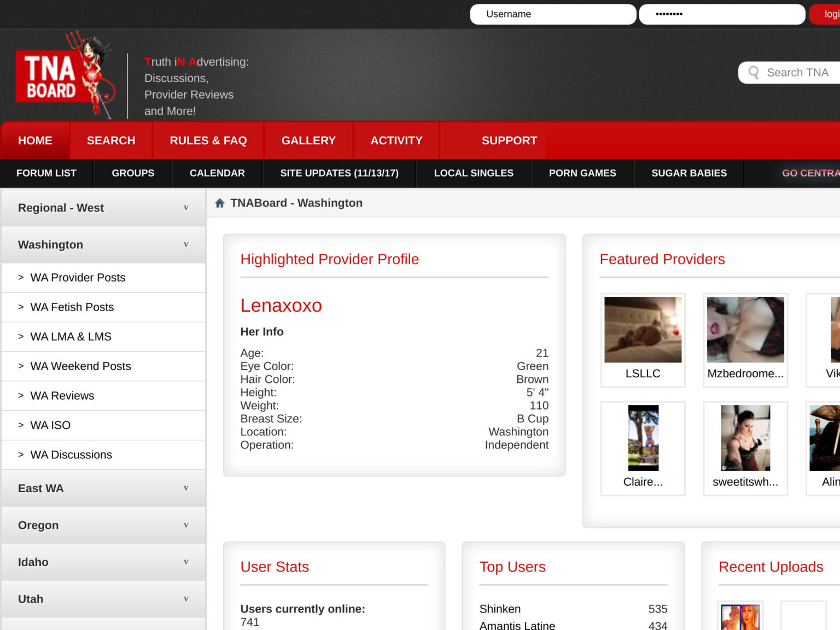Expand the Oregon section
This screenshot has height=630, width=840.
point(103,525)
